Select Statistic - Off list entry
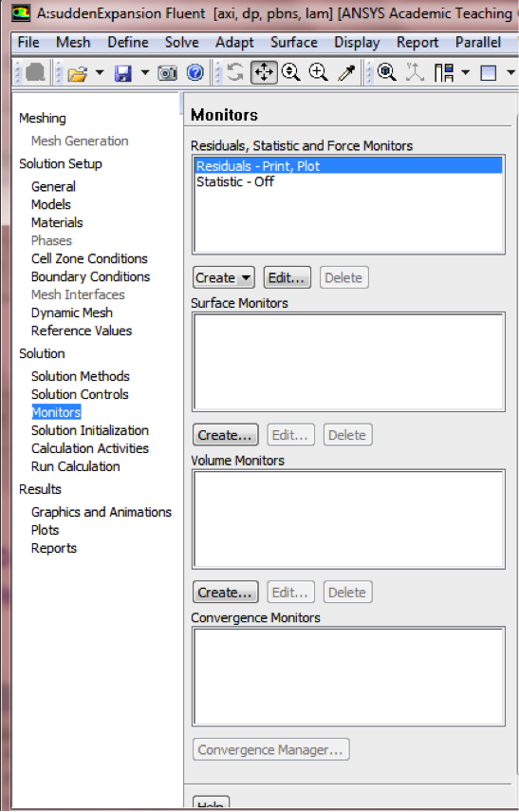The image size is (519, 812). click(x=235, y=181)
